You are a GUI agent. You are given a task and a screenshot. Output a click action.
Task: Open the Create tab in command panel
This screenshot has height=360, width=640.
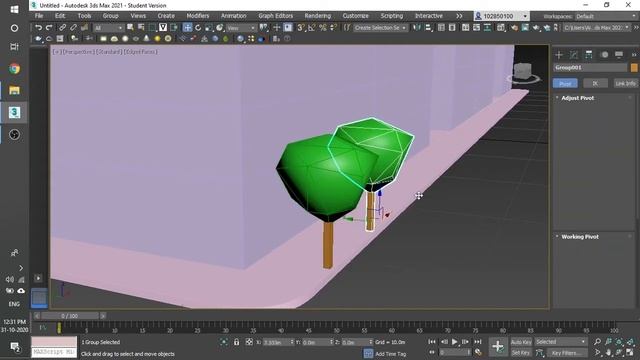(559, 55)
